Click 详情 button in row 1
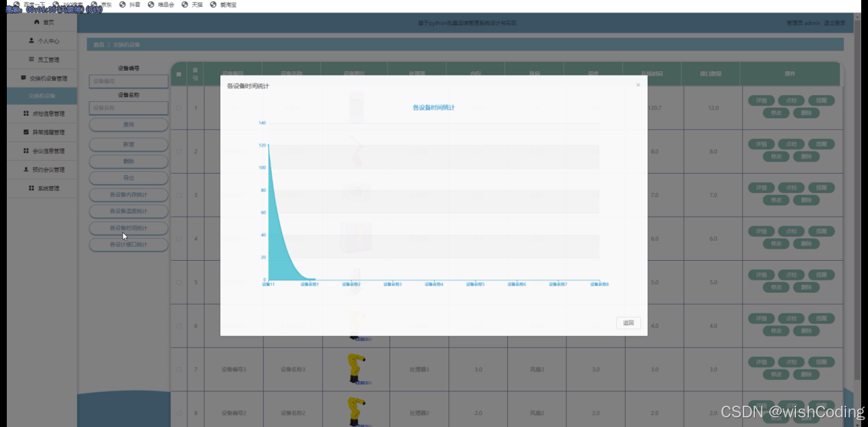The height and width of the screenshot is (427, 868). click(x=761, y=101)
